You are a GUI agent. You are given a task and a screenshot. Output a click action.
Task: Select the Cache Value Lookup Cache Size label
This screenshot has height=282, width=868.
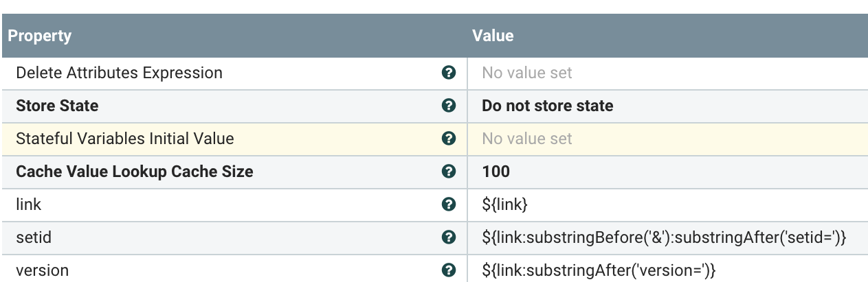(135, 172)
